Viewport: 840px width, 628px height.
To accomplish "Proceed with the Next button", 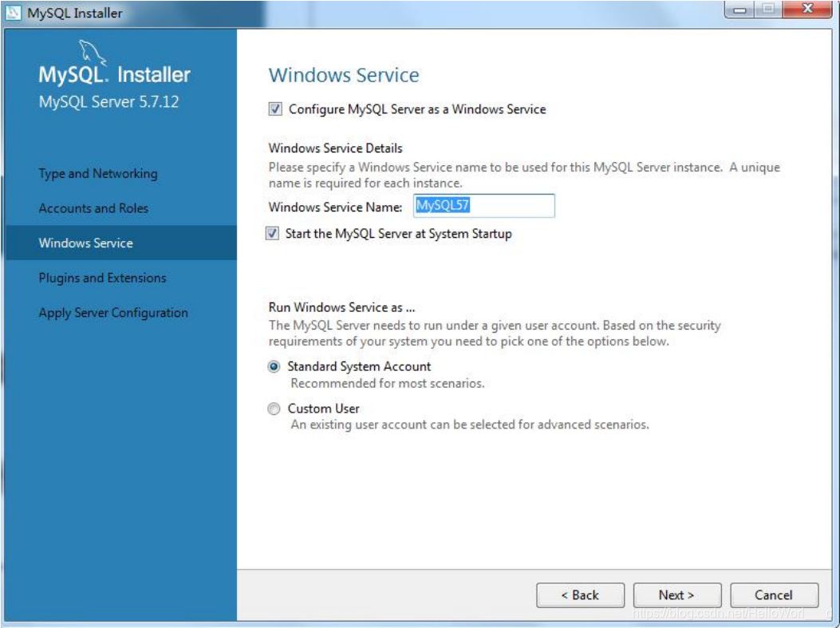I will (x=677, y=594).
